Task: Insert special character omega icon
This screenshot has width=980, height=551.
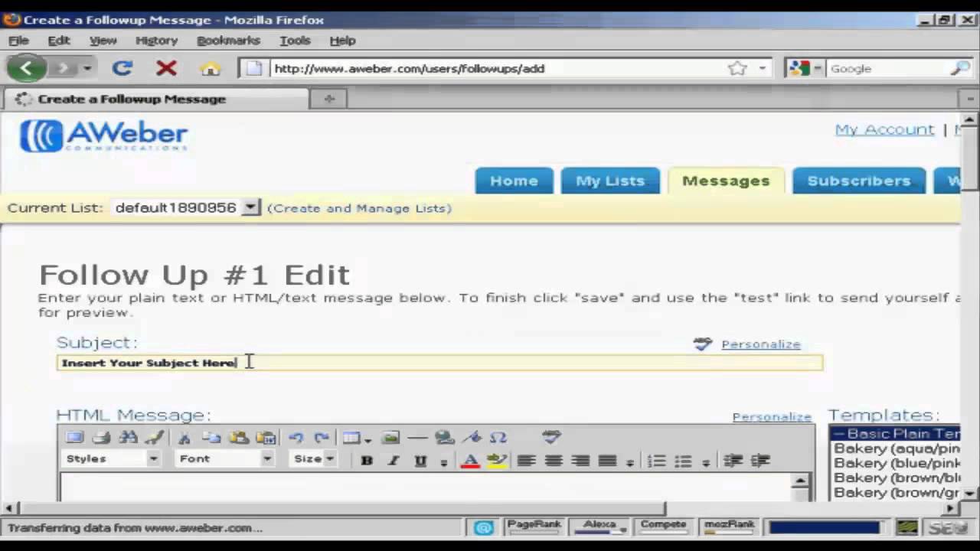Action: (498, 438)
